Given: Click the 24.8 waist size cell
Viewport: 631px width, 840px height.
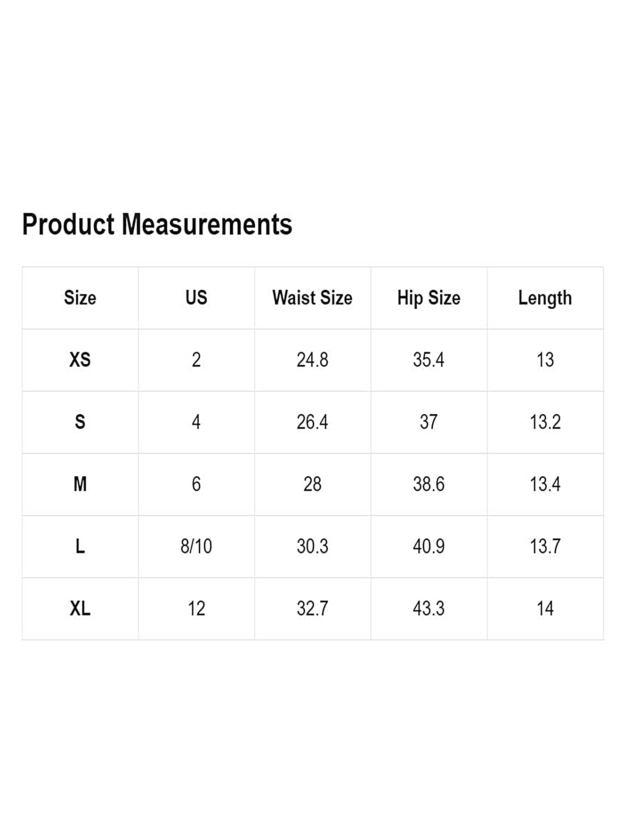Looking at the screenshot, I should 312,360.
